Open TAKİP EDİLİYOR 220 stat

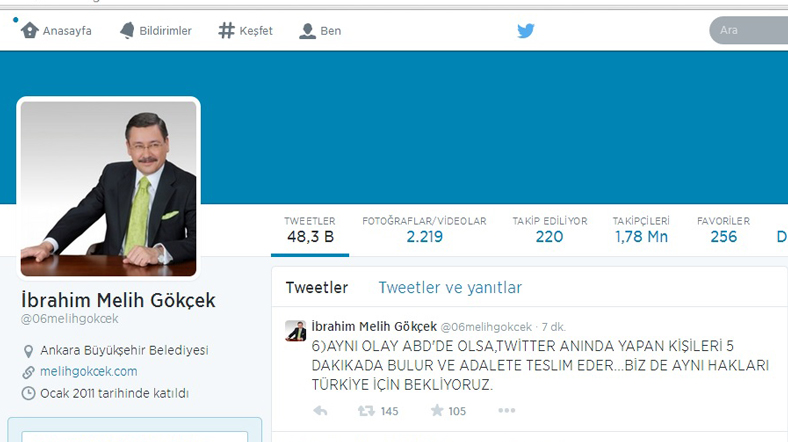tap(550, 230)
